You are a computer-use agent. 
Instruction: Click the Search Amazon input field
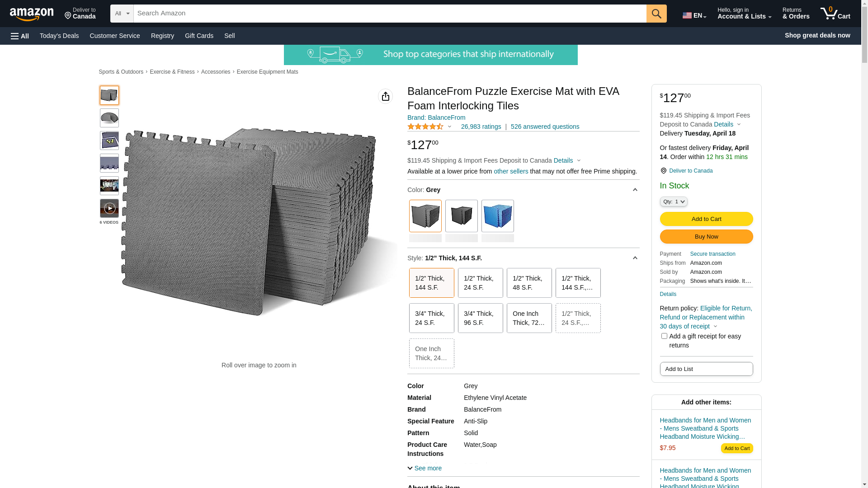[390, 14]
